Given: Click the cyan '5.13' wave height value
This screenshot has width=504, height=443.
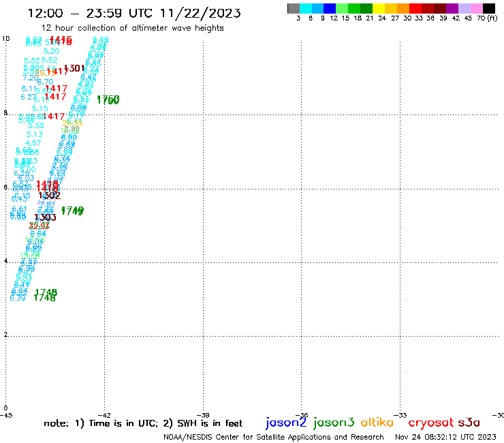Looking at the screenshot, I should tap(35, 134).
